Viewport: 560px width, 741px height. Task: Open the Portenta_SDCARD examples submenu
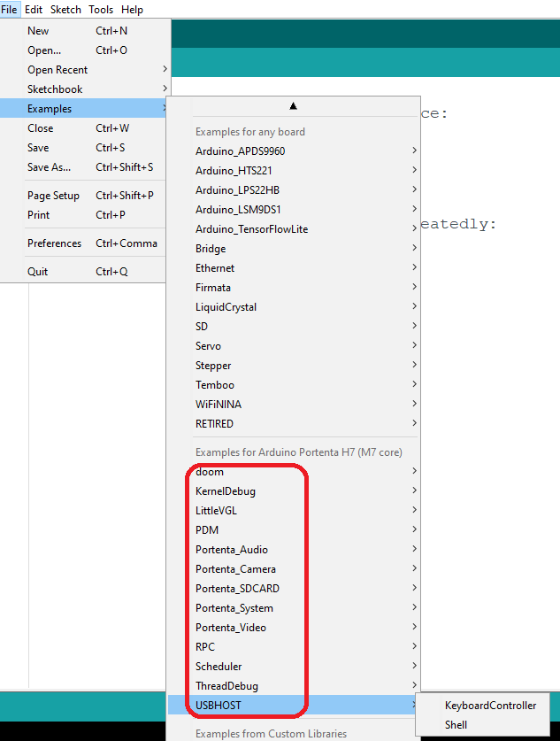point(294,589)
